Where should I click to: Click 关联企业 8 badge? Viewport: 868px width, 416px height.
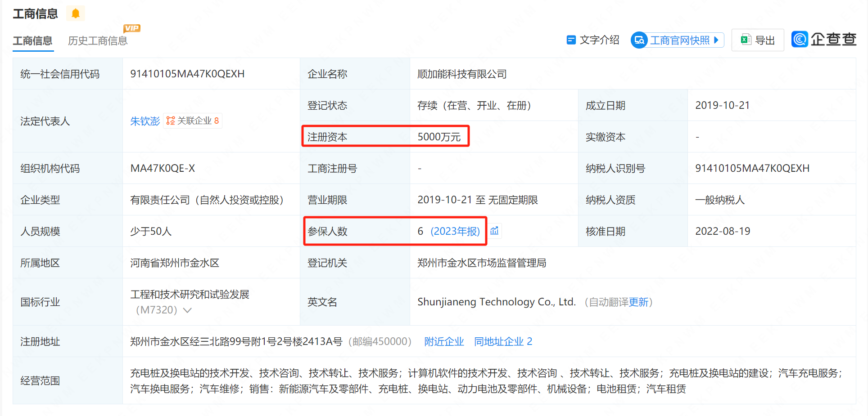(193, 121)
